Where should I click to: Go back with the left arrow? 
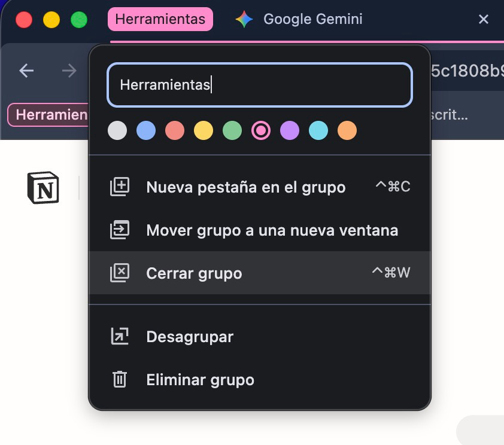point(26,71)
